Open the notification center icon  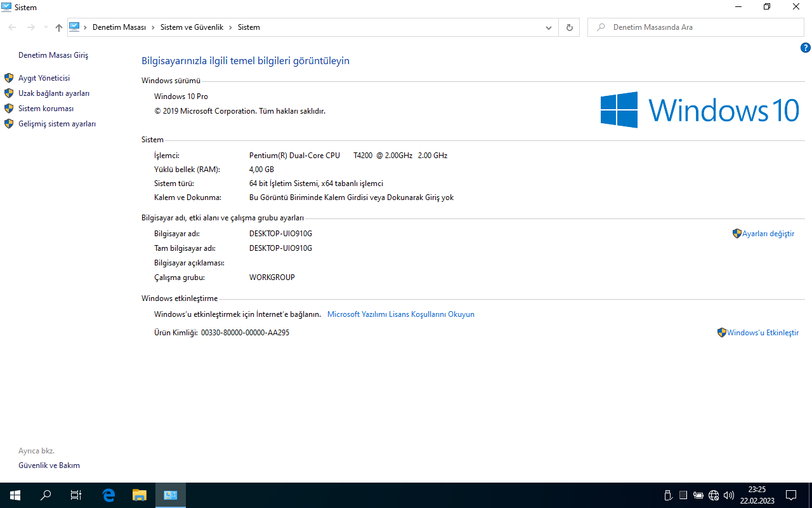pos(791,495)
